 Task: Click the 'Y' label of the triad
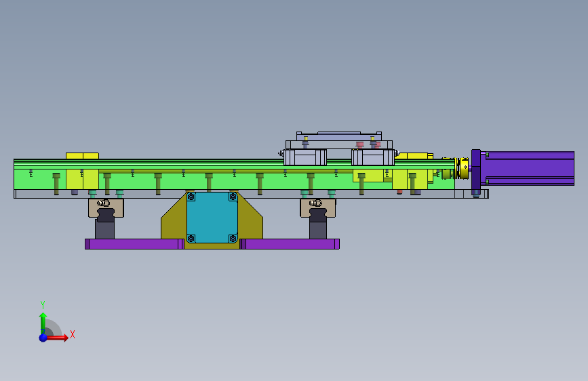click(x=43, y=305)
